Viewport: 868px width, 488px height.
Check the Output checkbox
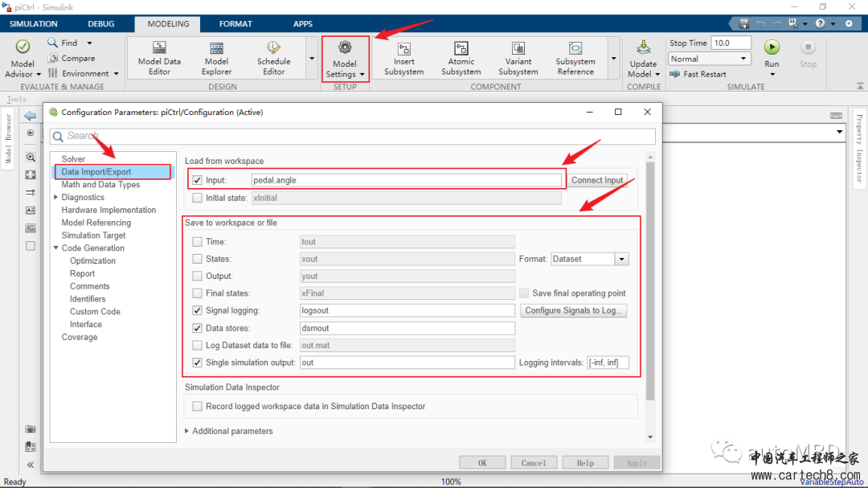197,276
